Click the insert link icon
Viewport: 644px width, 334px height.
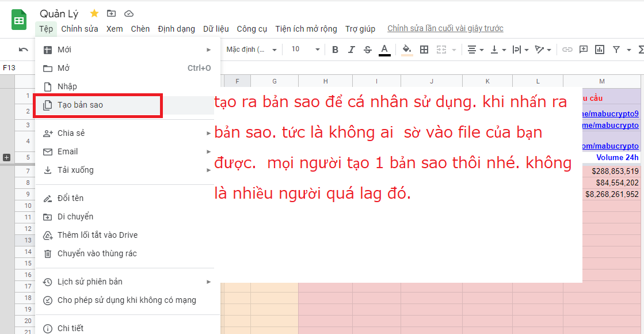pyautogui.click(x=567, y=50)
